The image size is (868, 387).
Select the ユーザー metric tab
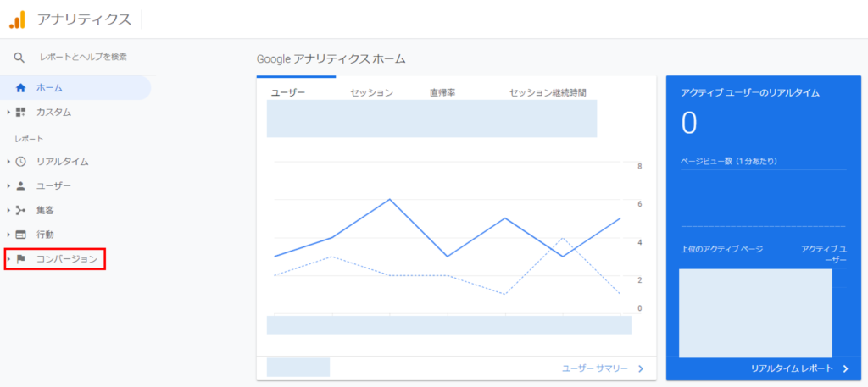[288, 92]
